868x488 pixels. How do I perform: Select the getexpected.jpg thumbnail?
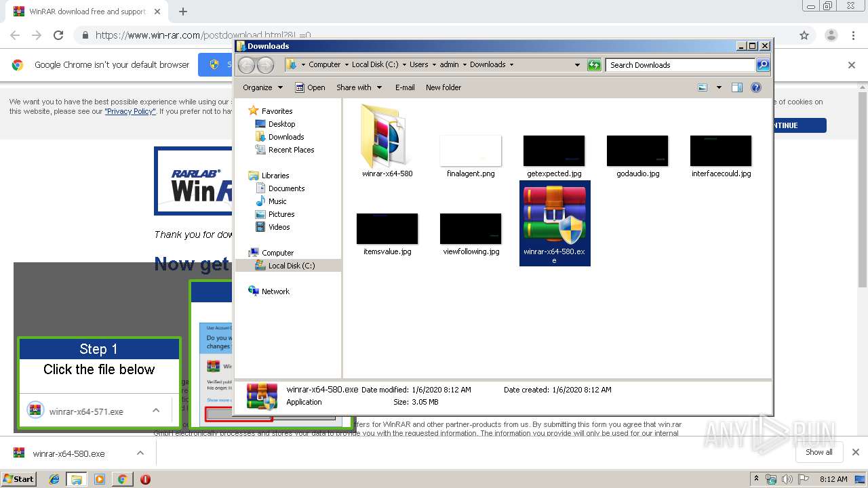click(554, 150)
